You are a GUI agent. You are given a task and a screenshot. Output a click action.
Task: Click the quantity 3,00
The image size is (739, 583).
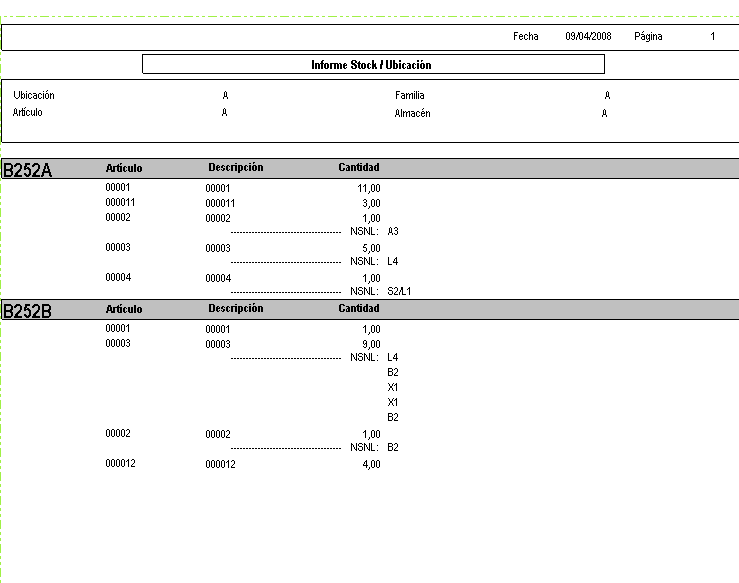tap(371, 204)
